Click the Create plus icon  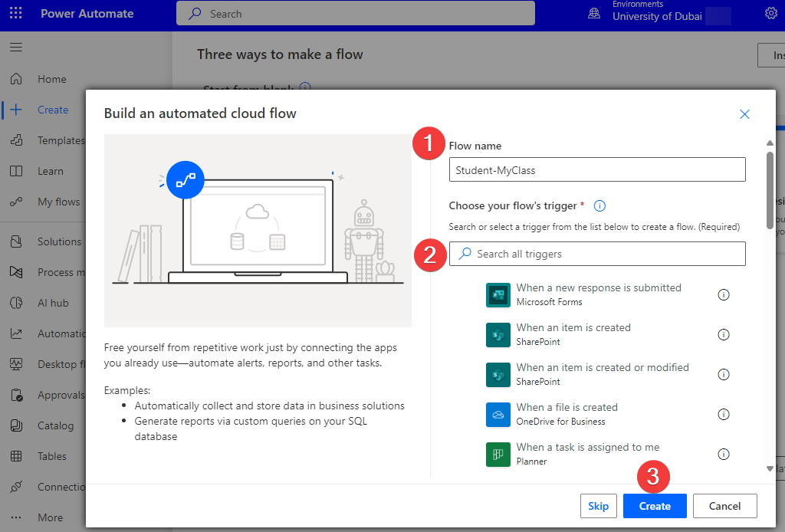coord(16,110)
